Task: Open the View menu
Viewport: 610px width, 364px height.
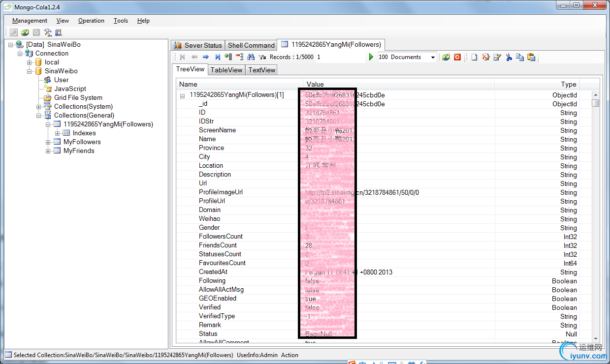Action: (x=63, y=21)
